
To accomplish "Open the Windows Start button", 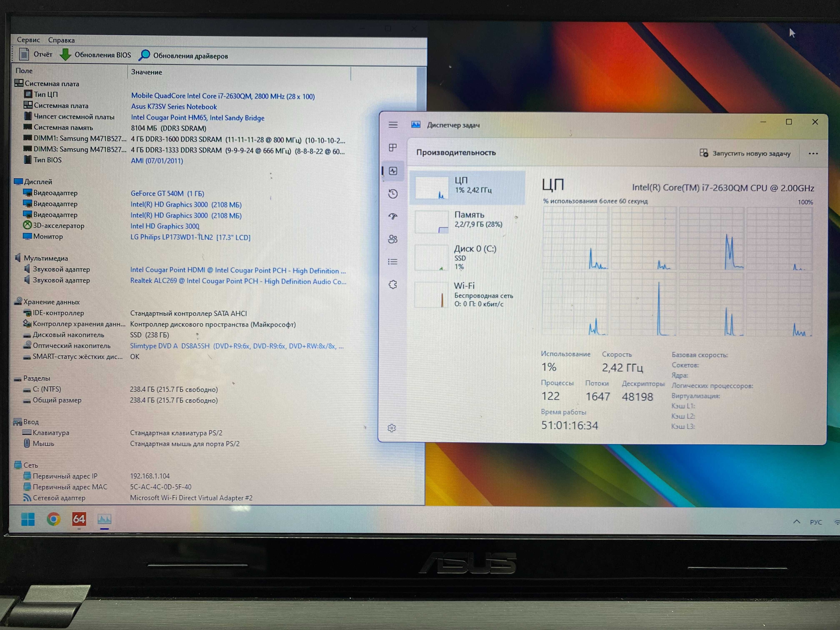I will (28, 519).
